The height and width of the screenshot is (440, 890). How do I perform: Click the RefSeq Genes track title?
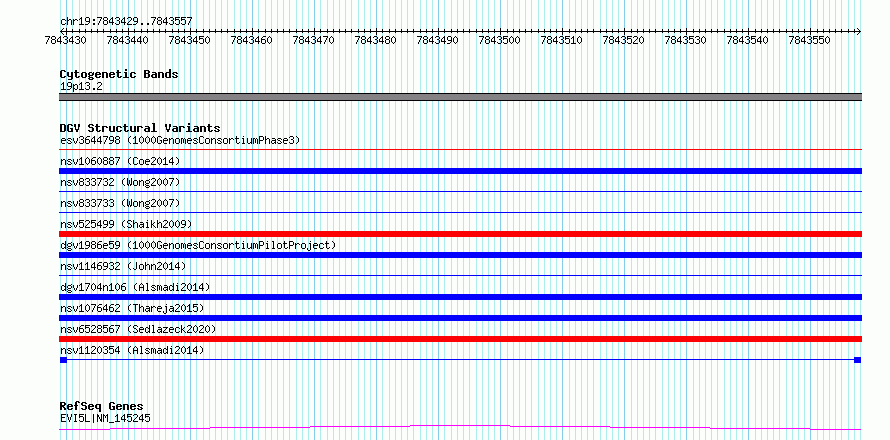102,407
